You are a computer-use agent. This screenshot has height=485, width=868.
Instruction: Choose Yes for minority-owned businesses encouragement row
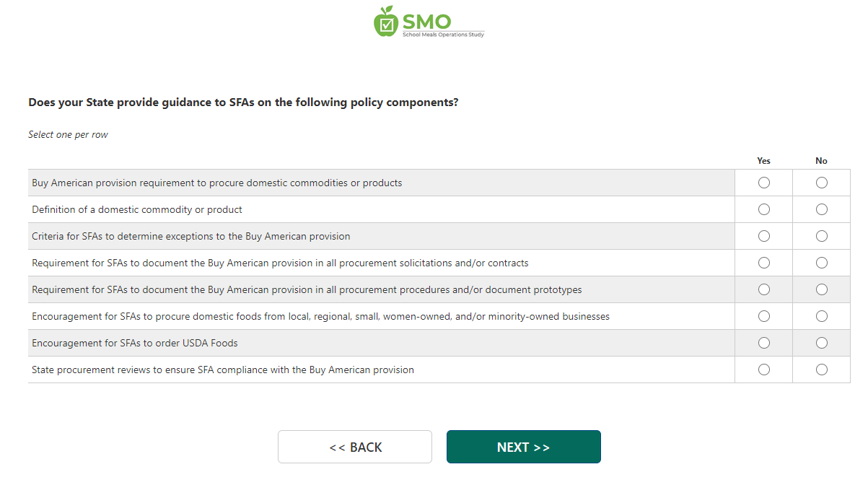[764, 316]
